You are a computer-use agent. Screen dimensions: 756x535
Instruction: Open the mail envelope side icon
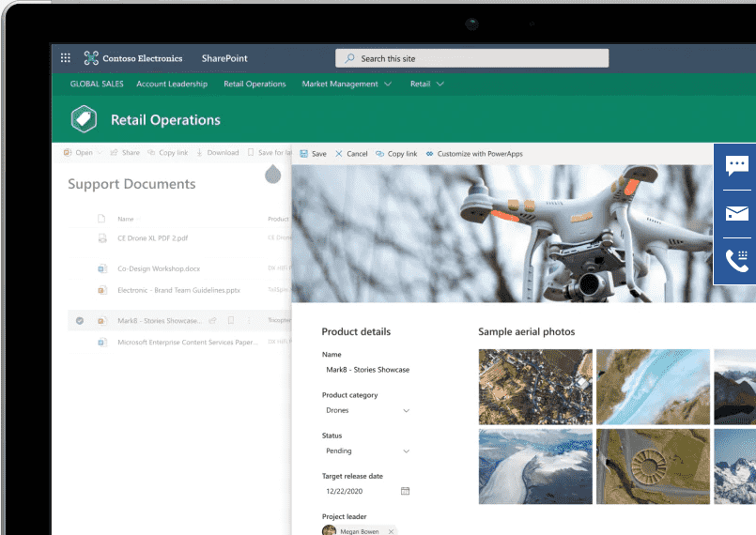pyautogui.click(x=736, y=213)
